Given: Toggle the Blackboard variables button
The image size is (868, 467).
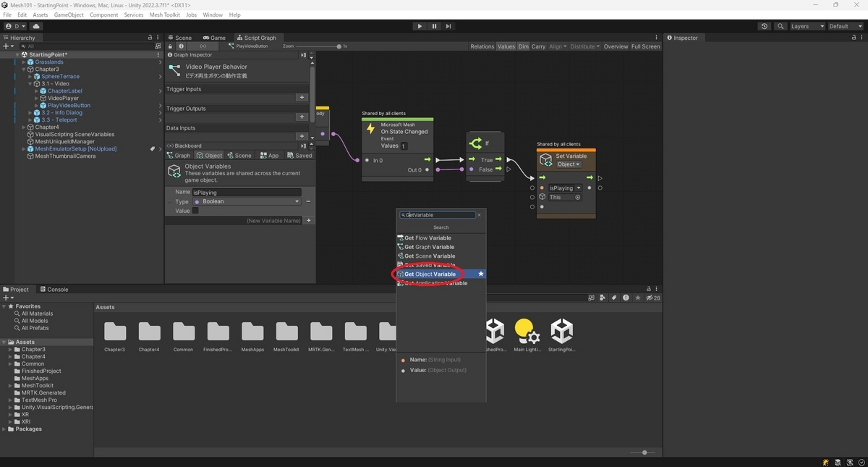Looking at the screenshot, I should 203,46.
